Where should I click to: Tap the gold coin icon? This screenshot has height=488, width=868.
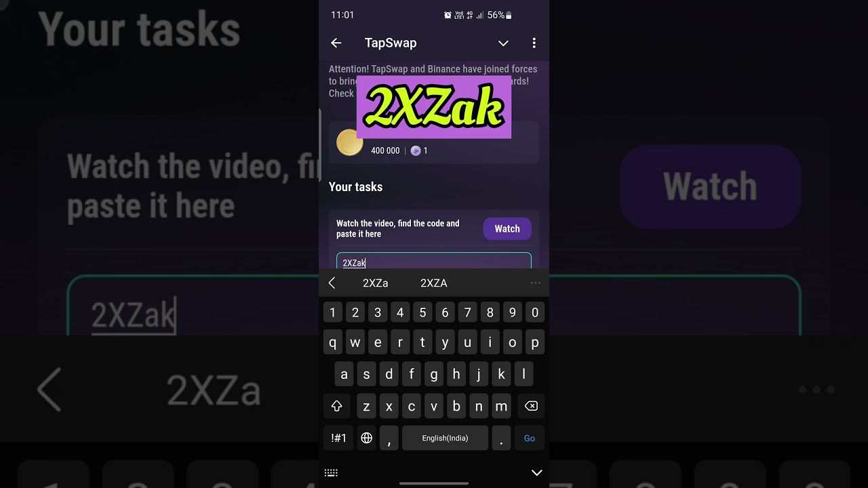point(350,142)
